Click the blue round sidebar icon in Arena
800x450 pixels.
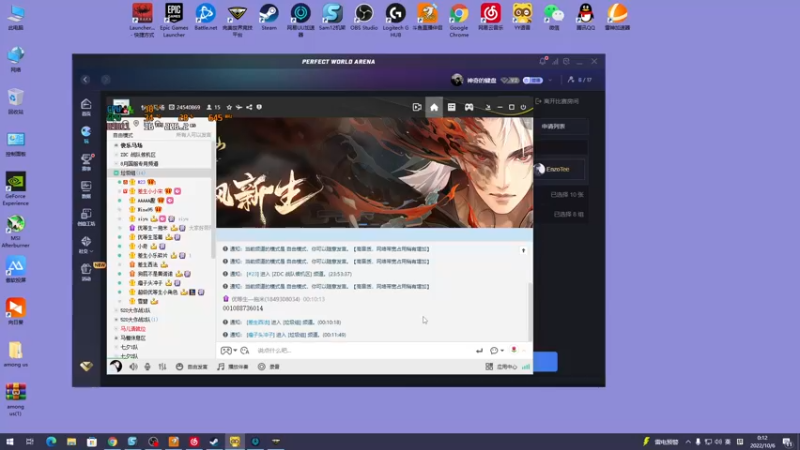point(86,134)
